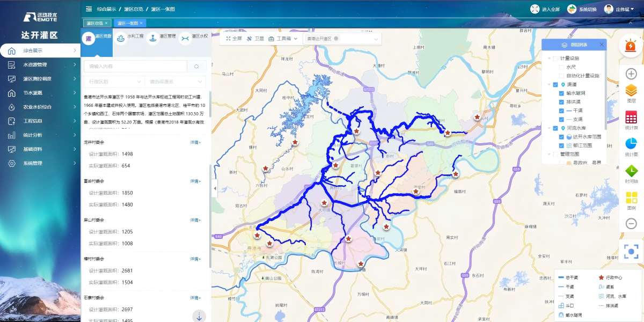Toggle the 图例 legend panel
The image size is (644, 322).
pyautogui.click(x=631, y=200)
